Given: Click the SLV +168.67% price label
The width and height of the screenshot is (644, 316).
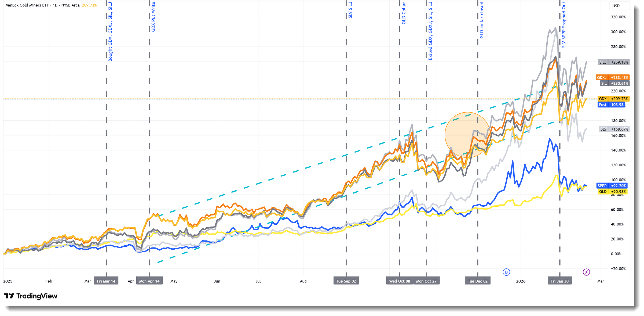Looking at the screenshot, I should click(x=614, y=129).
